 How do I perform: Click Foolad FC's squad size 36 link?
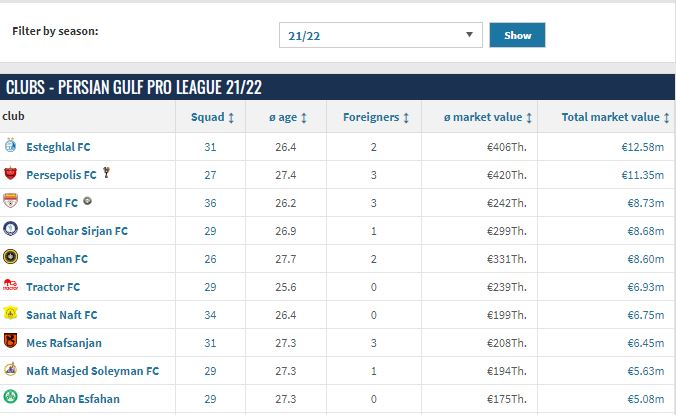[210, 203]
